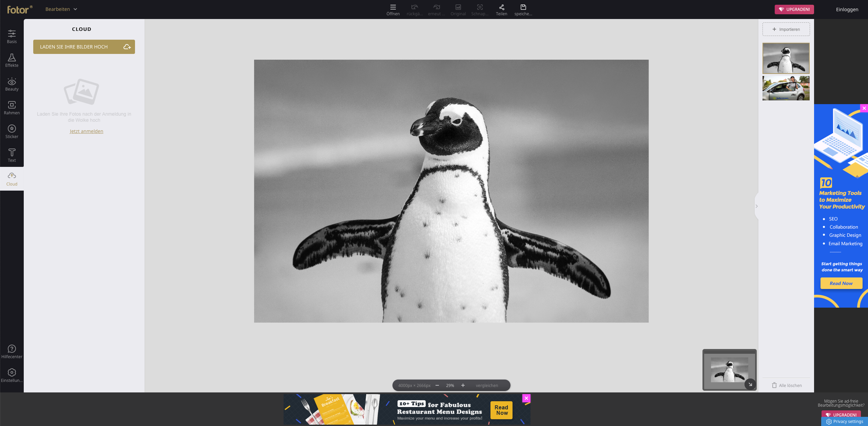Collapse the right image panel arrow

click(x=756, y=206)
